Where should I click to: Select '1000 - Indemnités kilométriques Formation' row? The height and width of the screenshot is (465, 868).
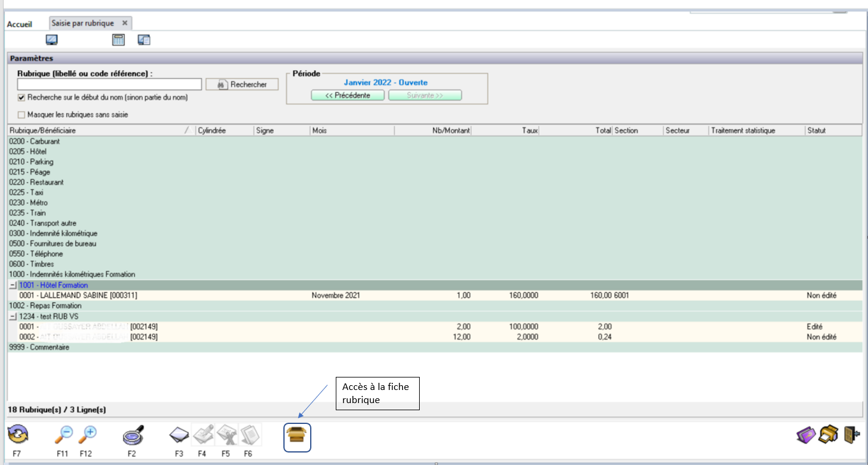(x=435, y=274)
